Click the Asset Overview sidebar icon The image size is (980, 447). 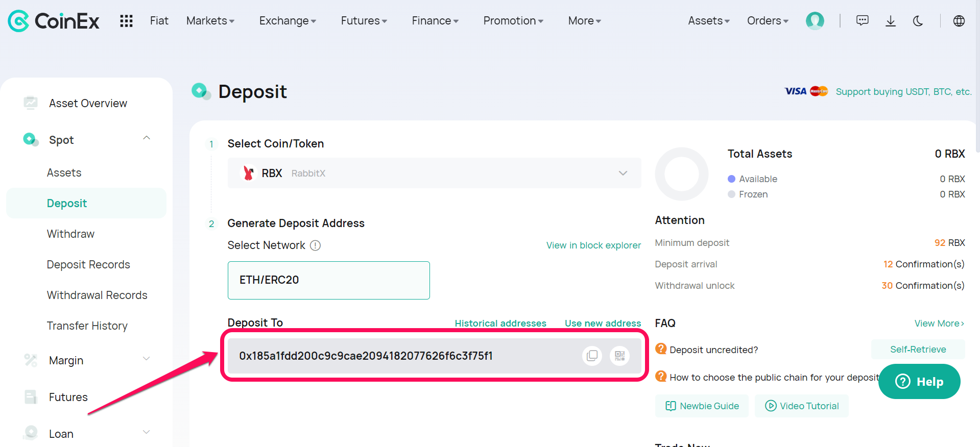coord(31,103)
